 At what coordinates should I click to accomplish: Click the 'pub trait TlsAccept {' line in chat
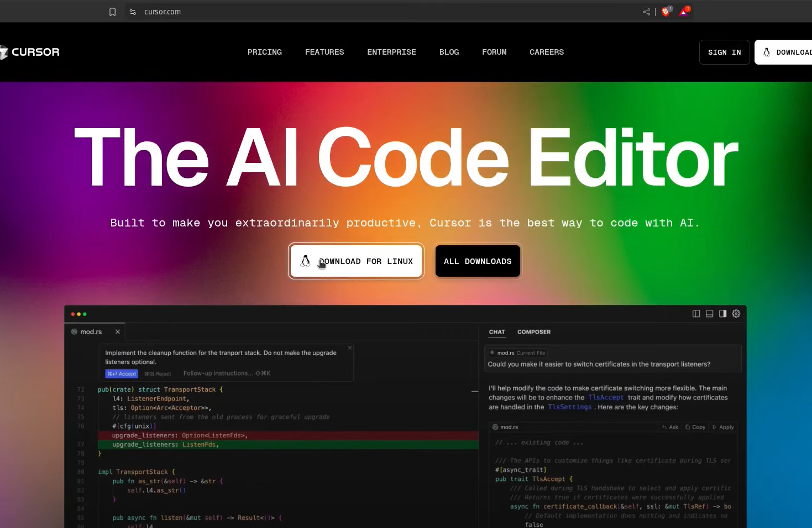[534, 479]
